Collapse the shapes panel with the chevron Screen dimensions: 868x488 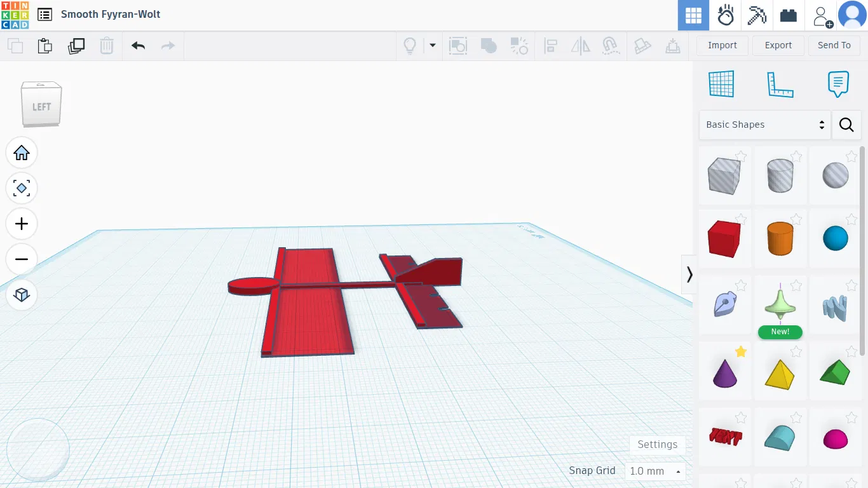[x=689, y=274]
